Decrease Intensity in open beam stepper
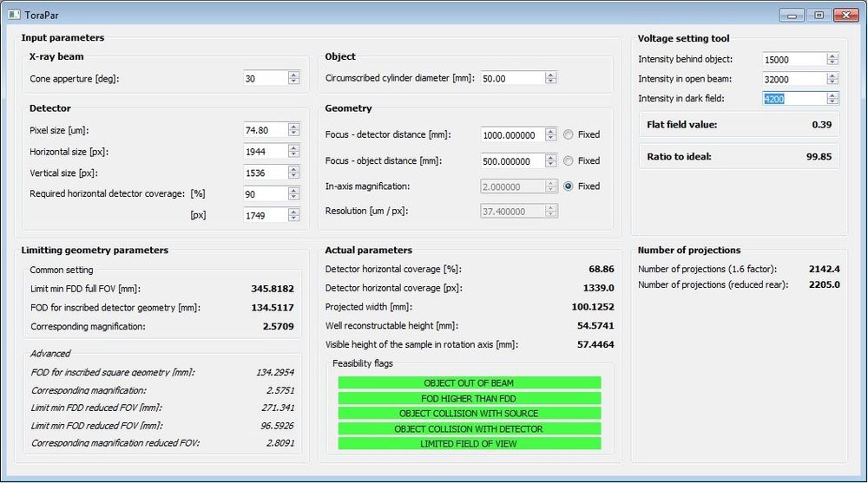The width and height of the screenshot is (868, 483). [832, 82]
